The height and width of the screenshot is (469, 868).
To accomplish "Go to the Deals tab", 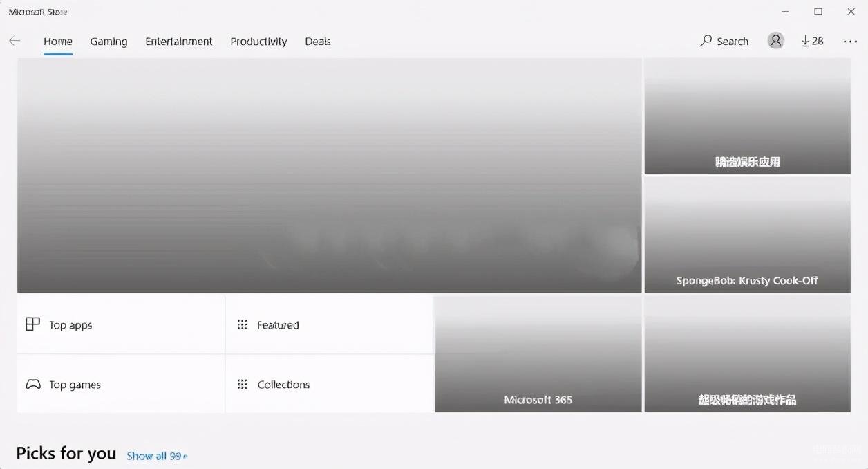I will [318, 42].
